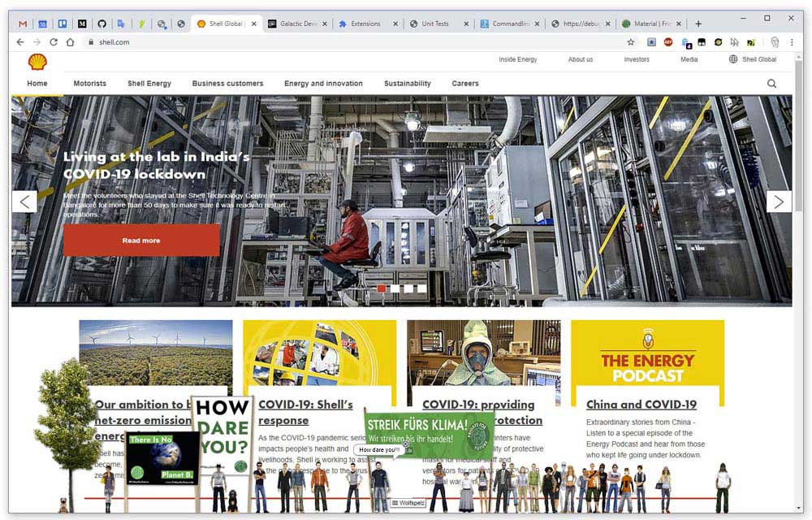Screen dimensions: 812x520
Task: Open the pinned Trello tab
Action: click(x=63, y=24)
